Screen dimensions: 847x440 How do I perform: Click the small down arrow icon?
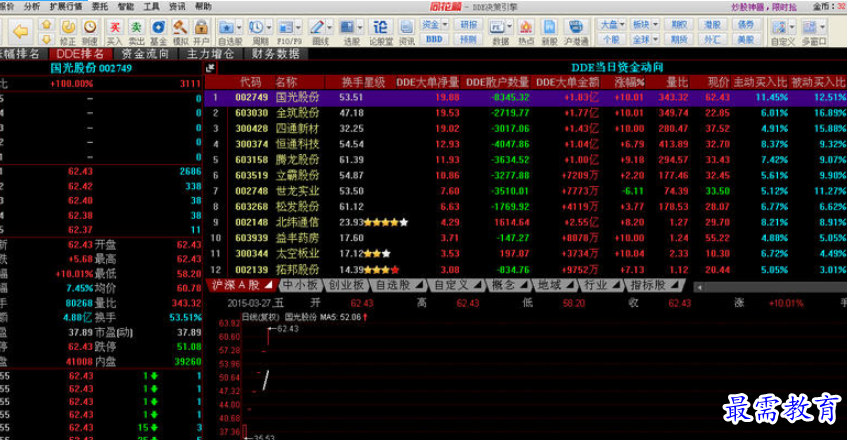pos(46,39)
